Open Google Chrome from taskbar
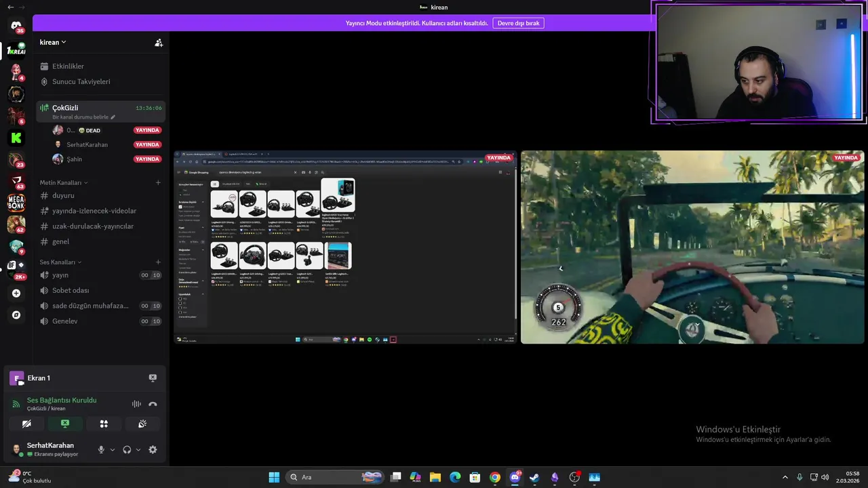The image size is (868, 488). [495, 477]
